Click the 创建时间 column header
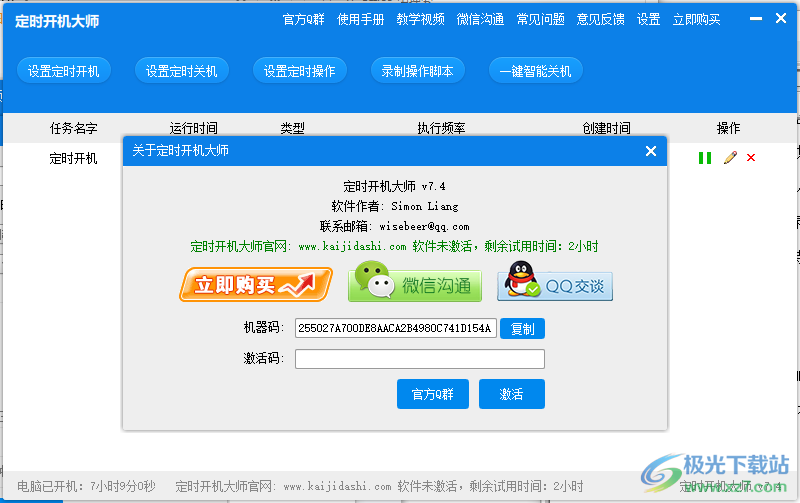Screen dimensions: 800x503 tap(607, 128)
